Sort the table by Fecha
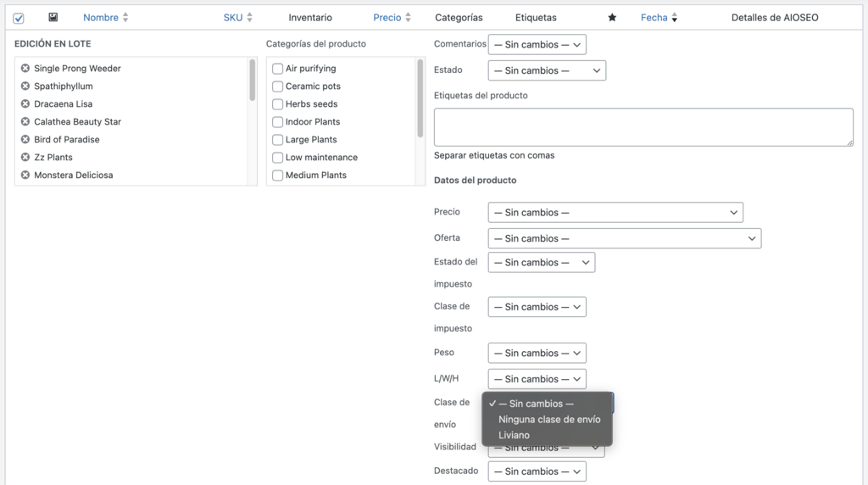This screenshot has height=485, width=868. [654, 18]
